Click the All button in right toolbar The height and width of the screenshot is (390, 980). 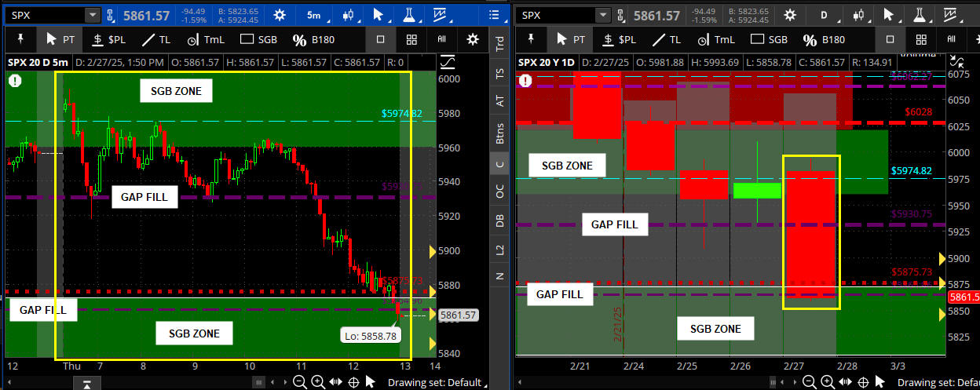click(951, 39)
